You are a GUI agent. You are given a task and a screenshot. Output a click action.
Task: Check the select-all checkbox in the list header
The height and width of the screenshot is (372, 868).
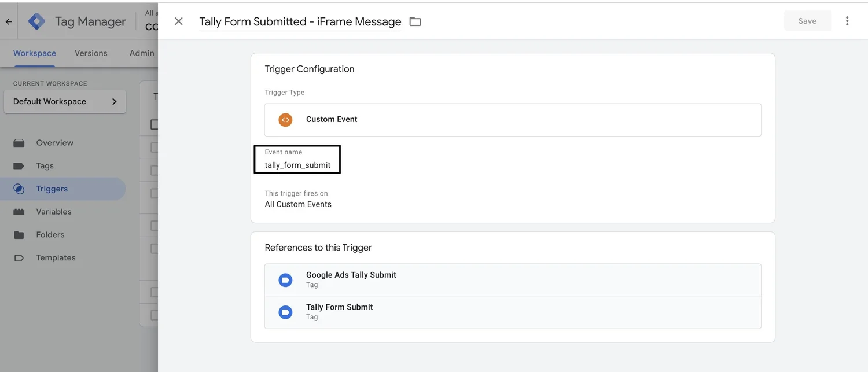click(154, 124)
